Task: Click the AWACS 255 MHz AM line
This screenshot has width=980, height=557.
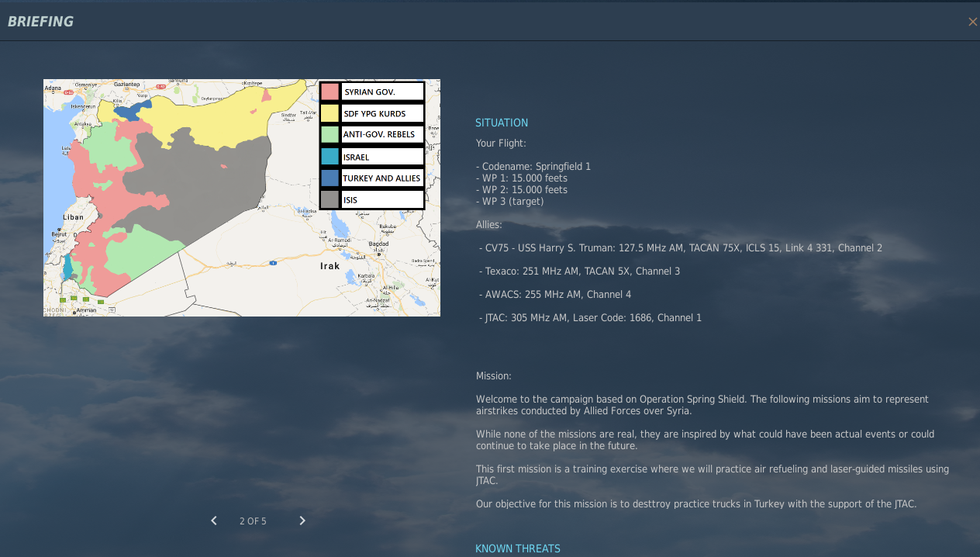Action: (x=555, y=294)
